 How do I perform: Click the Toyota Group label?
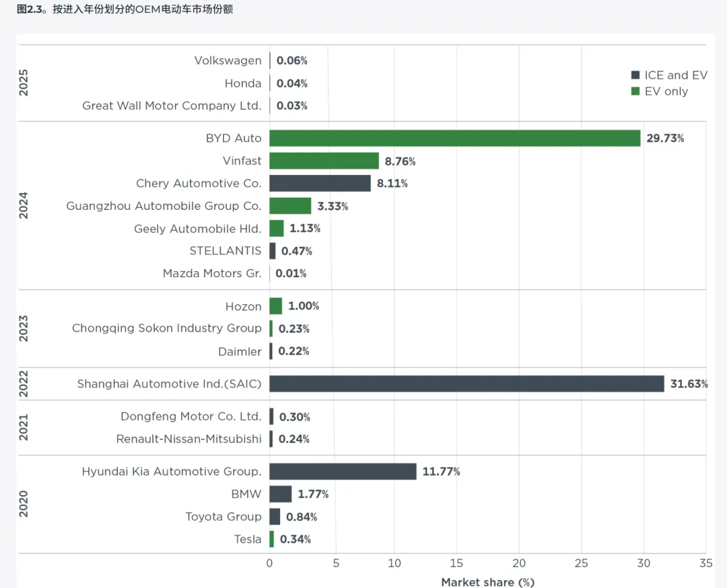coord(223,517)
